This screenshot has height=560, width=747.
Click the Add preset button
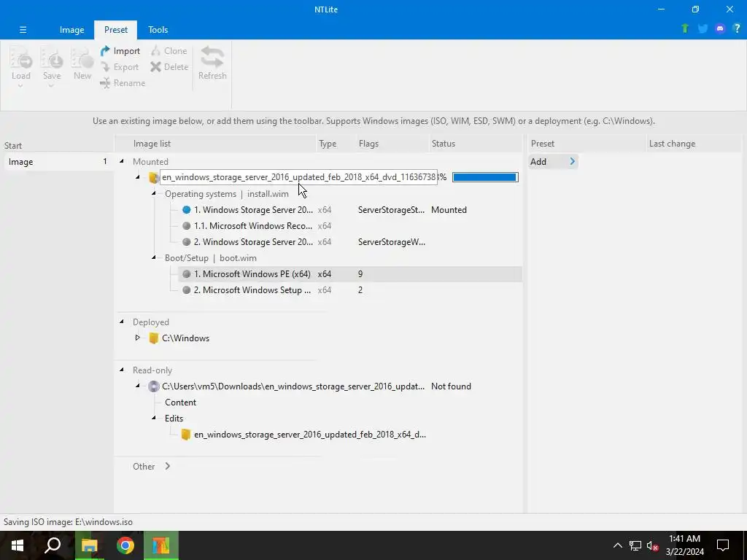(553, 161)
